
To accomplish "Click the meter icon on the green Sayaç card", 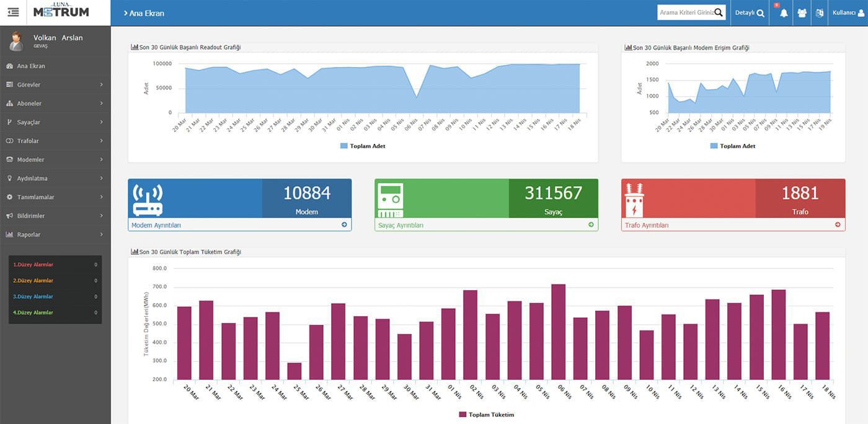I will 391,197.
